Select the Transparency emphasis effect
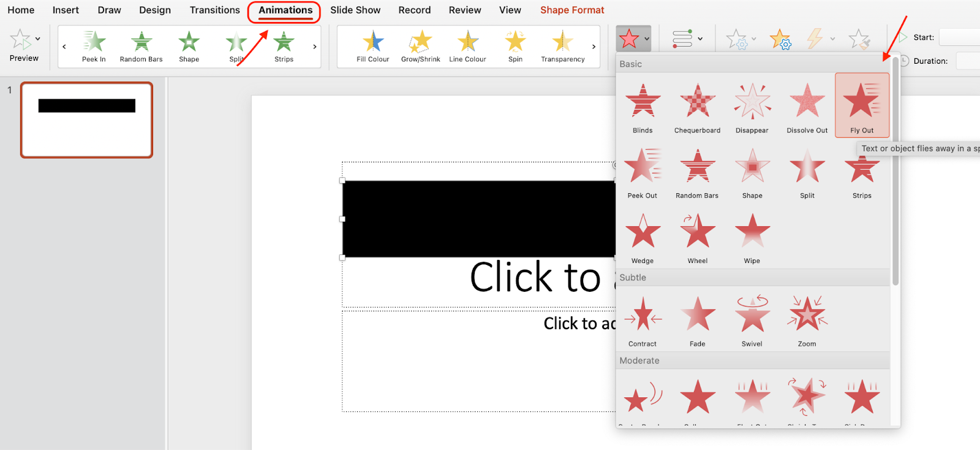This screenshot has height=450, width=980. (x=563, y=47)
